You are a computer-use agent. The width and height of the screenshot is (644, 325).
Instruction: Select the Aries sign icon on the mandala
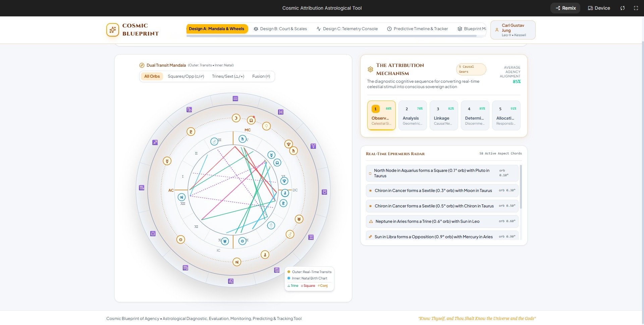click(313, 146)
